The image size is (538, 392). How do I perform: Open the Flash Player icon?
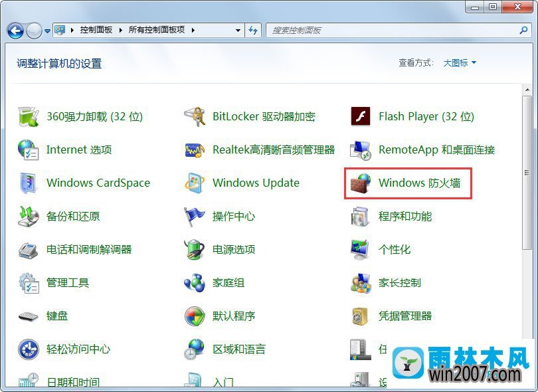361,116
